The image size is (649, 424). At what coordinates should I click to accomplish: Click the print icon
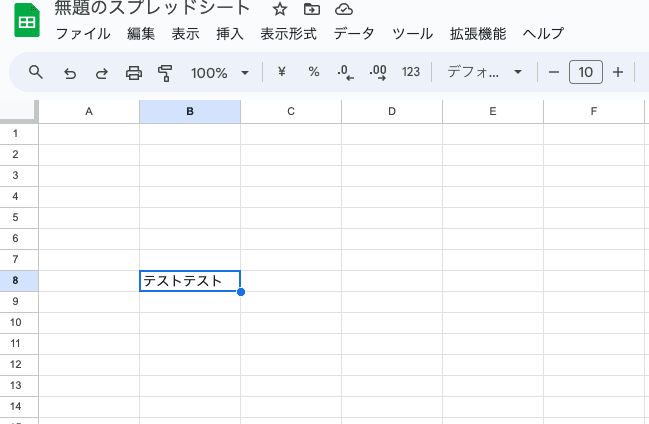(134, 72)
